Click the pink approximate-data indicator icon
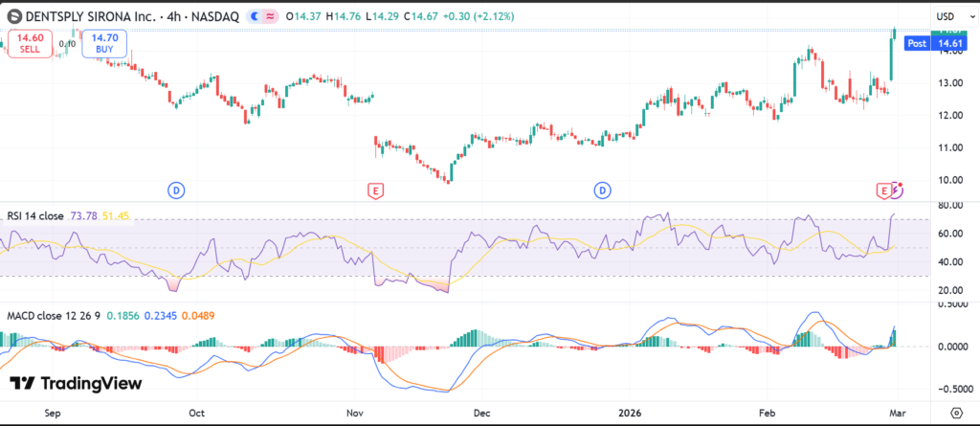Screen dimensions: 980x426 tap(273, 16)
